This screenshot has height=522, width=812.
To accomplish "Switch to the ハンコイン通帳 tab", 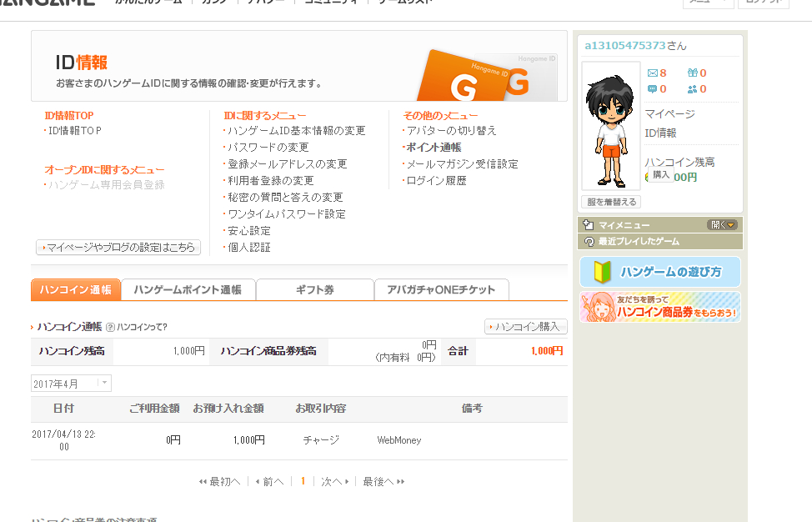I will click(76, 289).
